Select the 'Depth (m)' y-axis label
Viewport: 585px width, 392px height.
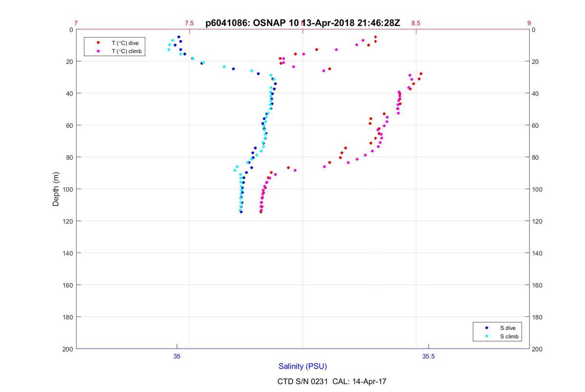[x=56, y=189]
